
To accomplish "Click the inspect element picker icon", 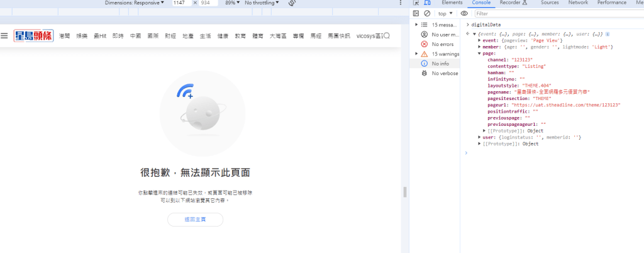I will click(x=416, y=3).
